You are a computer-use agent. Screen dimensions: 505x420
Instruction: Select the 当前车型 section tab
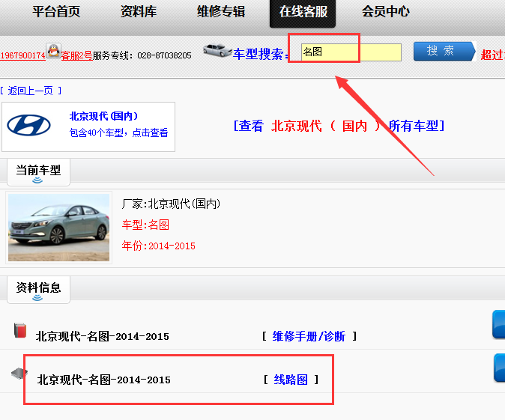point(38,172)
